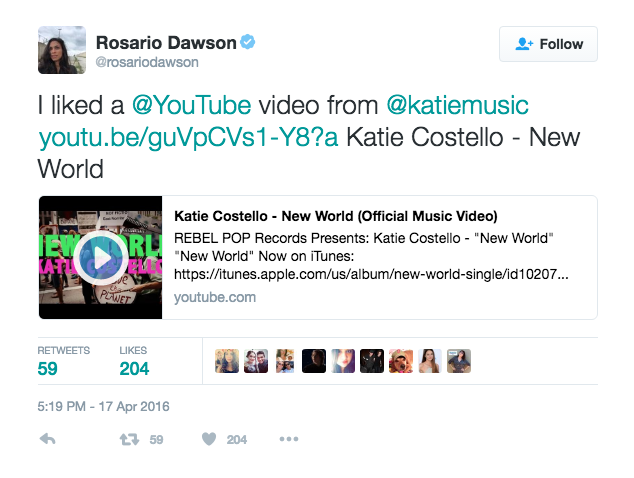This screenshot has width=634, height=478.
Task: Click the iTunes URL text in the card description
Action: 371,274
